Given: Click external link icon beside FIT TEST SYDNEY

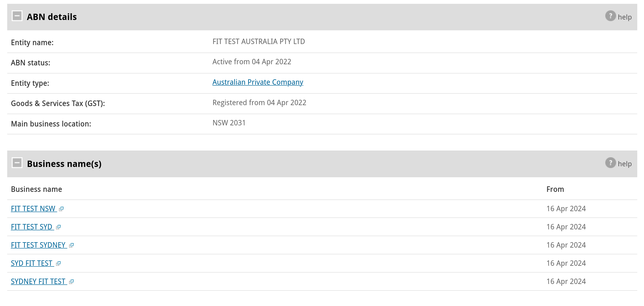Looking at the screenshot, I should click(71, 245).
